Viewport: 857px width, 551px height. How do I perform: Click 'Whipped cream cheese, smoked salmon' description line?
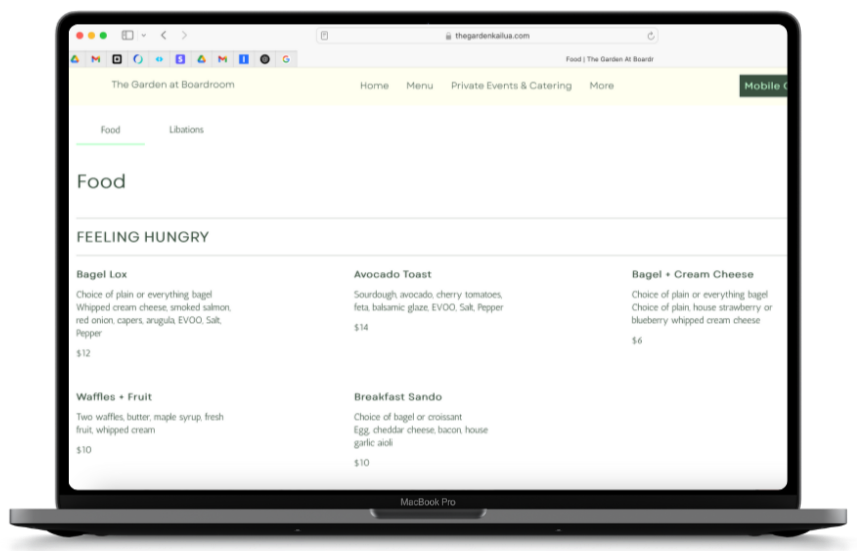pyautogui.click(x=154, y=308)
